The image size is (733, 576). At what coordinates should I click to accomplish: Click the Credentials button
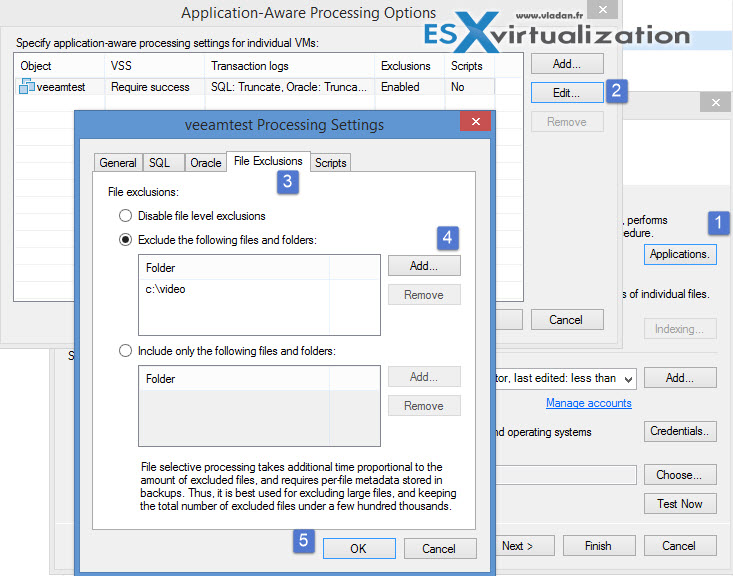(680, 431)
